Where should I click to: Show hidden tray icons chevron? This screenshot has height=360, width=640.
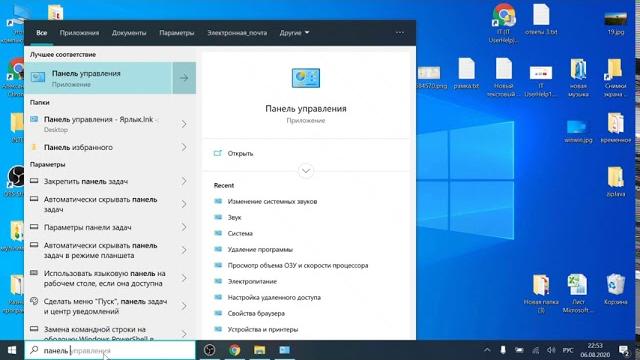point(487,350)
